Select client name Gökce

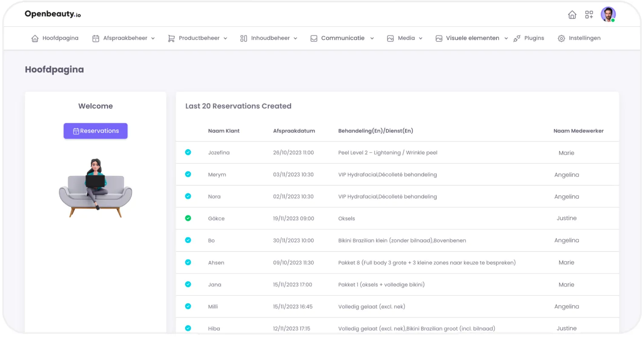pos(216,219)
